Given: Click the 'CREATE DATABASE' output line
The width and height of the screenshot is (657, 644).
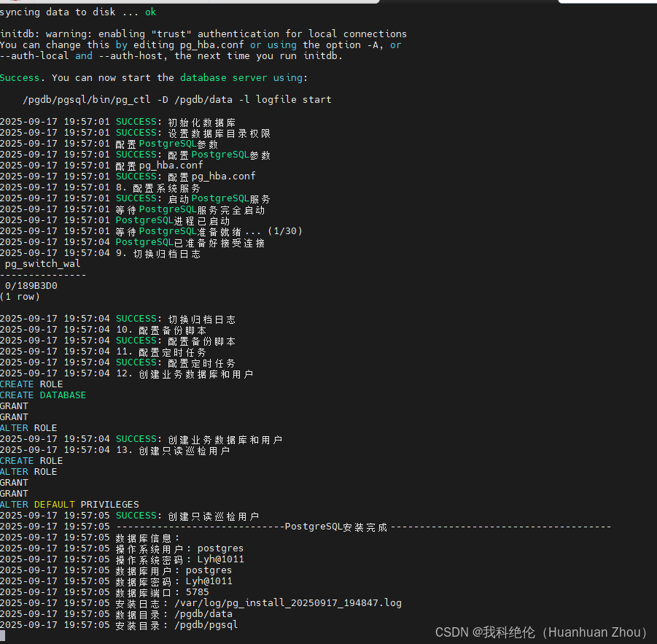Looking at the screenshot, I should pos(43,395).
